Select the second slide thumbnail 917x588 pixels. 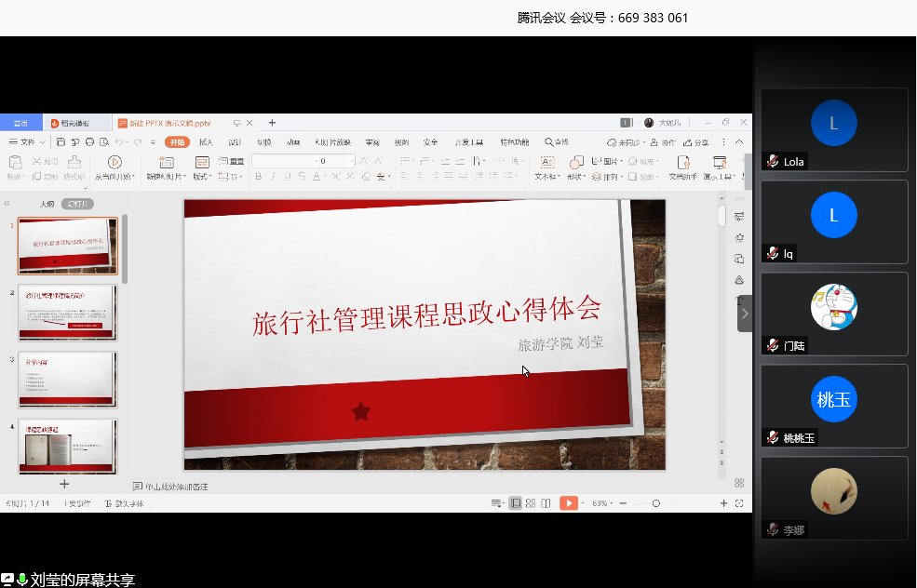pos(68,313)
